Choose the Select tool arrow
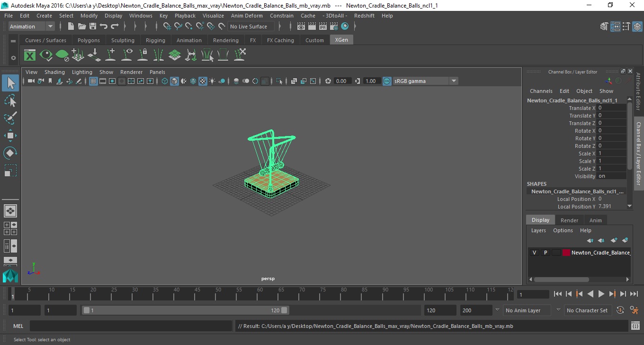The image size is (644, 345). [10, 83]
